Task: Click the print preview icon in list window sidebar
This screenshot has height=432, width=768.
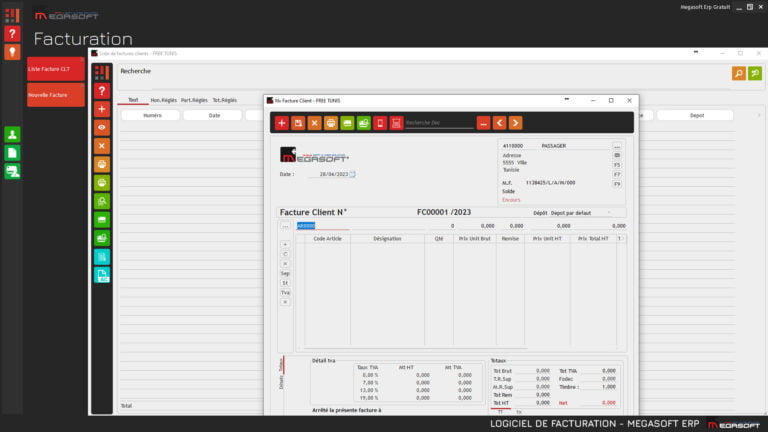Action: coord(102,201)
